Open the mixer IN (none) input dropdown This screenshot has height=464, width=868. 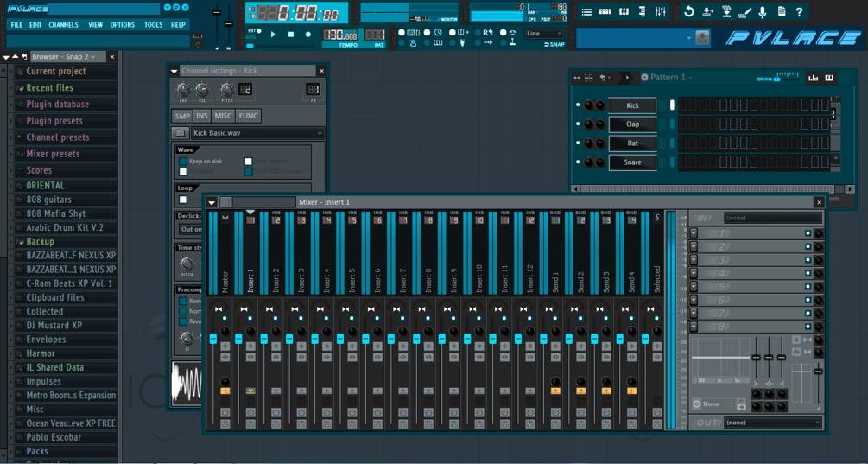coord(773,218)
